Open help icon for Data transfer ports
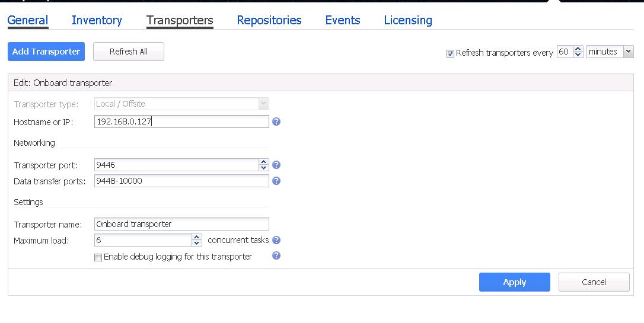Screen dimensions: 644x323 click(276, 181)
